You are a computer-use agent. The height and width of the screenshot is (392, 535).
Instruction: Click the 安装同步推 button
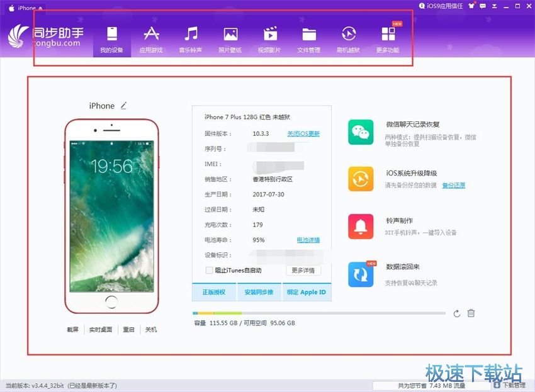tap(259, 292)
